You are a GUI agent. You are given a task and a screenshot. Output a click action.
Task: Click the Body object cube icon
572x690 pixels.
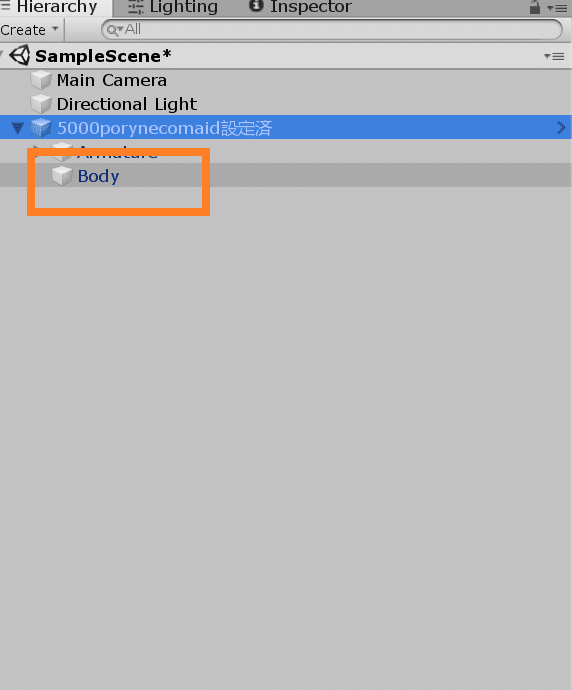coord(62,176)
